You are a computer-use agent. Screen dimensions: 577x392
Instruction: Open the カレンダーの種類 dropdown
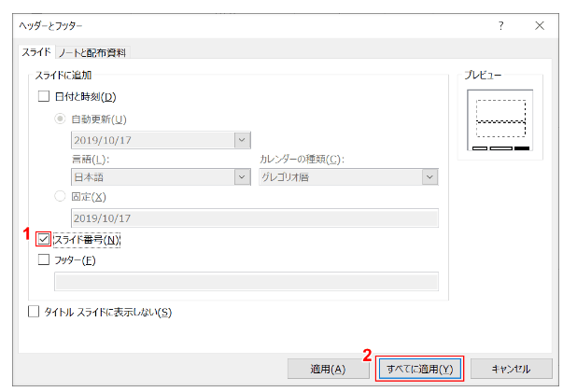tap(429, 176)
